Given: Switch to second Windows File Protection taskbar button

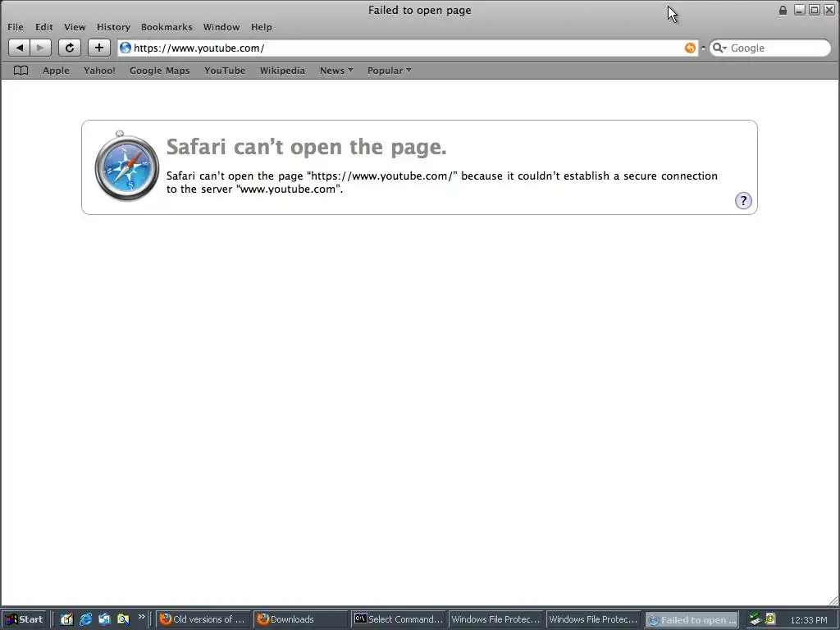Looking at the screenshot, I should [594, 619].
